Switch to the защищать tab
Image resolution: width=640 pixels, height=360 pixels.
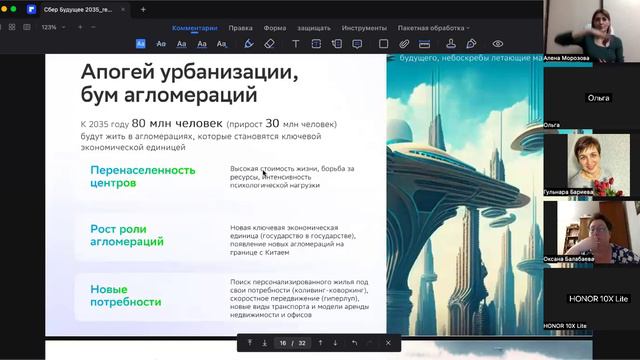[314, 28]
